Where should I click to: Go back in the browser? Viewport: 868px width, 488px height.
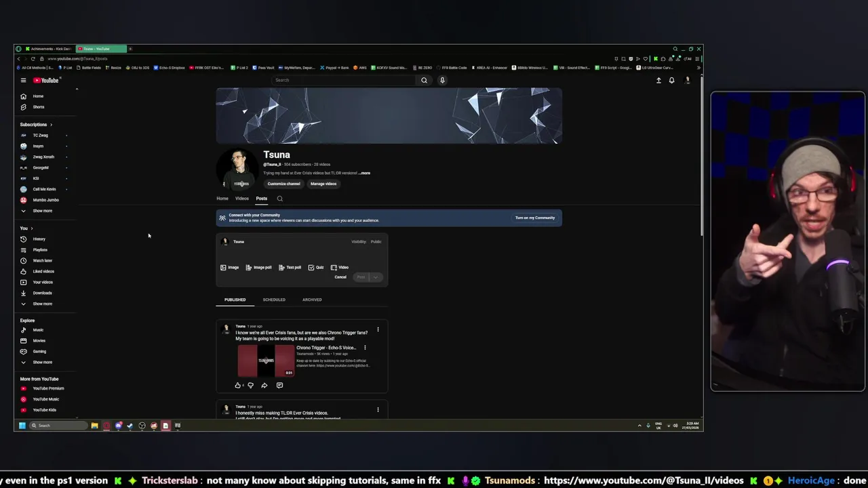pyautogui.click(x=19, y=59)
